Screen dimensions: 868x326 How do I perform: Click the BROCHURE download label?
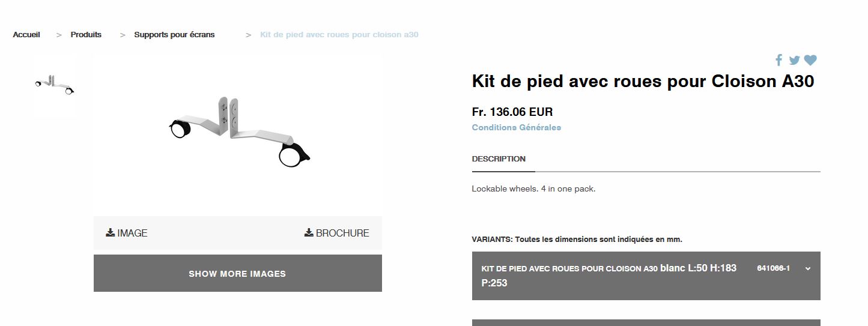[x=342, y=233]
